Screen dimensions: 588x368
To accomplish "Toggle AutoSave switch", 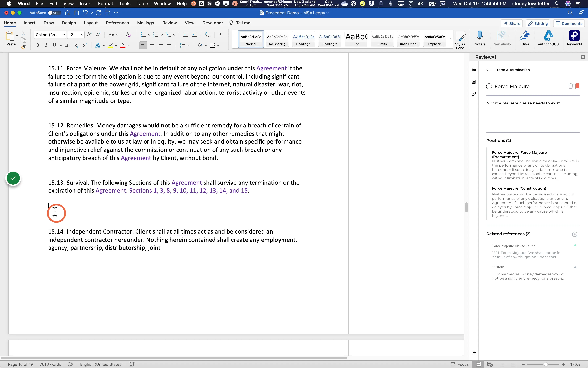I will click(x=54, y=13).
